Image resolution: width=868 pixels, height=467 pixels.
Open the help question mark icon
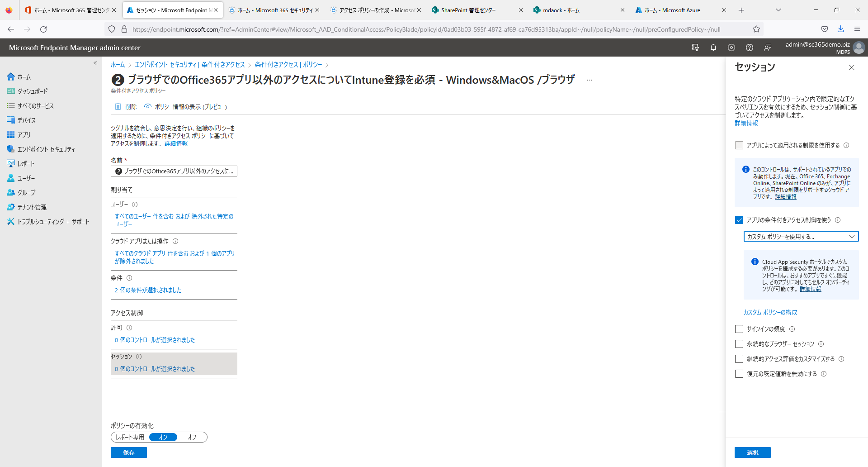coord(750,48)
